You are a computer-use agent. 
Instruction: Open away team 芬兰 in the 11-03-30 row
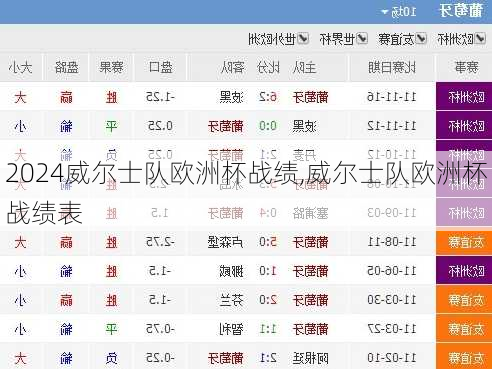tap(232, 300)
